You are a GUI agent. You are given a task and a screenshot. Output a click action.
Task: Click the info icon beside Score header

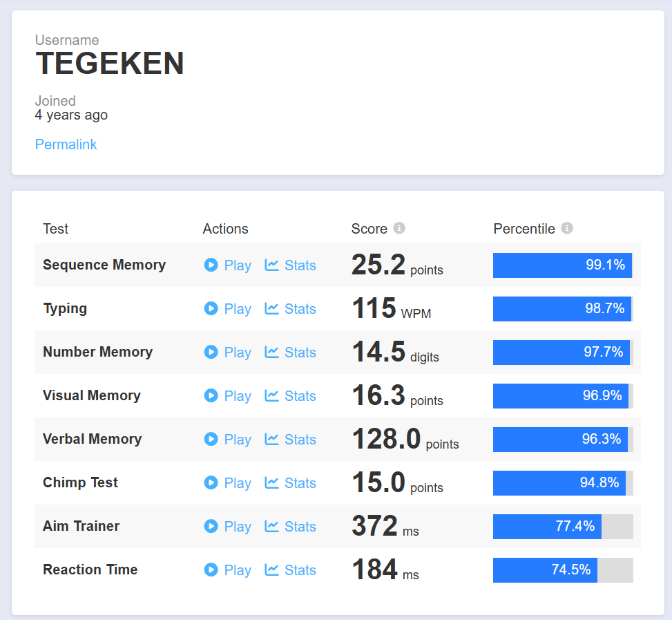pos(399,228)
